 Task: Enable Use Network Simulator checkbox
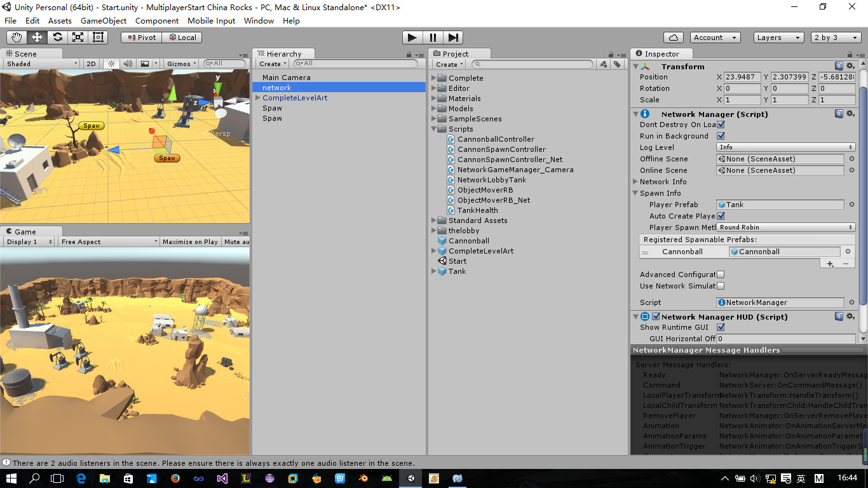[x=721, y=286]
